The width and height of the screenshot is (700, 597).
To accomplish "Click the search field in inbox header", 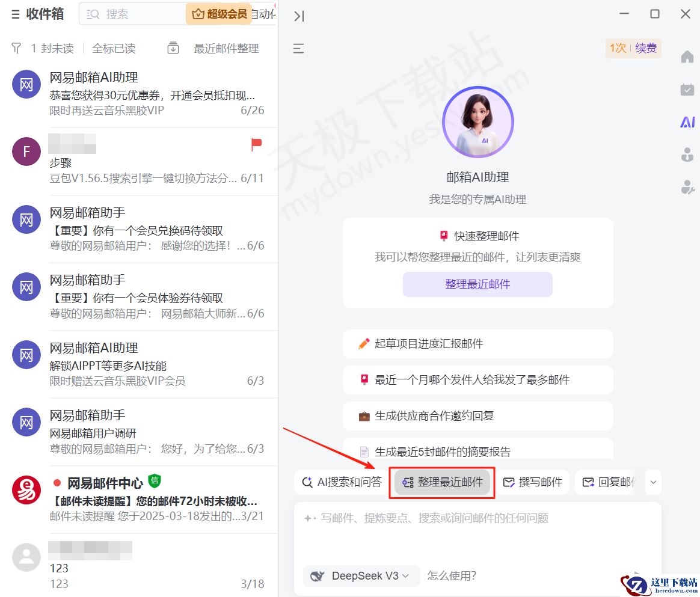I will [132, 14].
